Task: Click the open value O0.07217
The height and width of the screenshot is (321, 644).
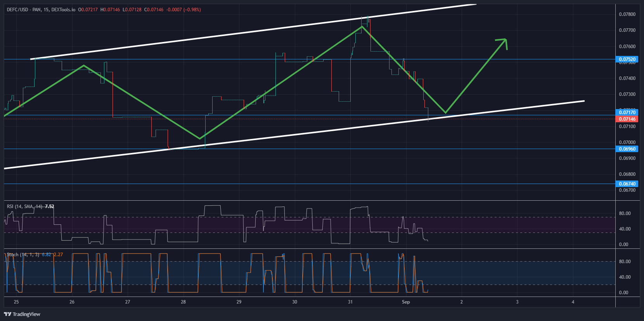Action: (x=88, y=10)
